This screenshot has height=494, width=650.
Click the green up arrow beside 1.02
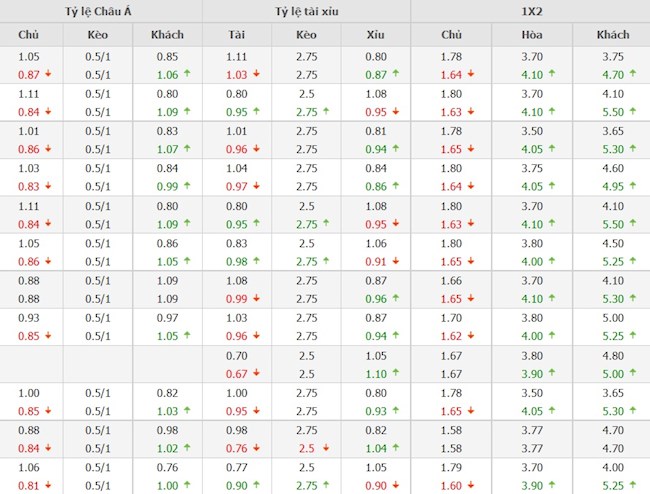187,448
